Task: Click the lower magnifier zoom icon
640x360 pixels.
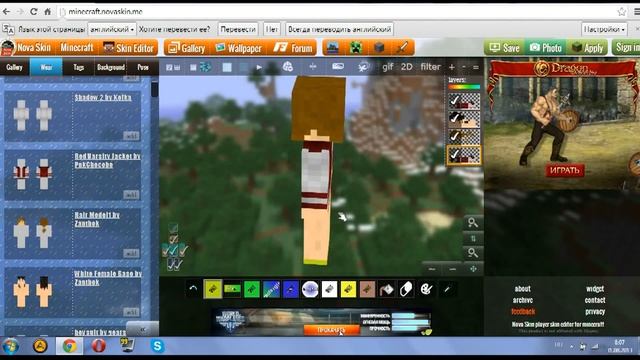Action: tap(473, 253)
